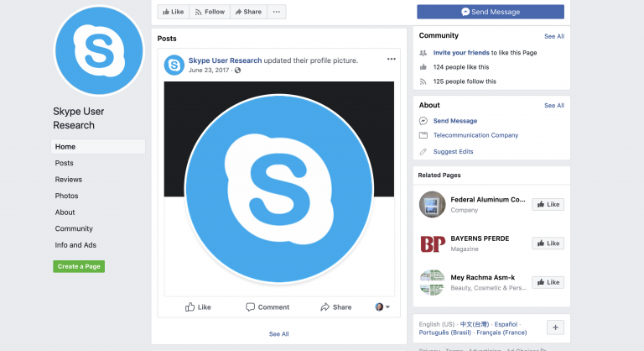Viewport: 644px width, 351px height.
Task: Click the Invite your friends link
Action: click(461, 53)
